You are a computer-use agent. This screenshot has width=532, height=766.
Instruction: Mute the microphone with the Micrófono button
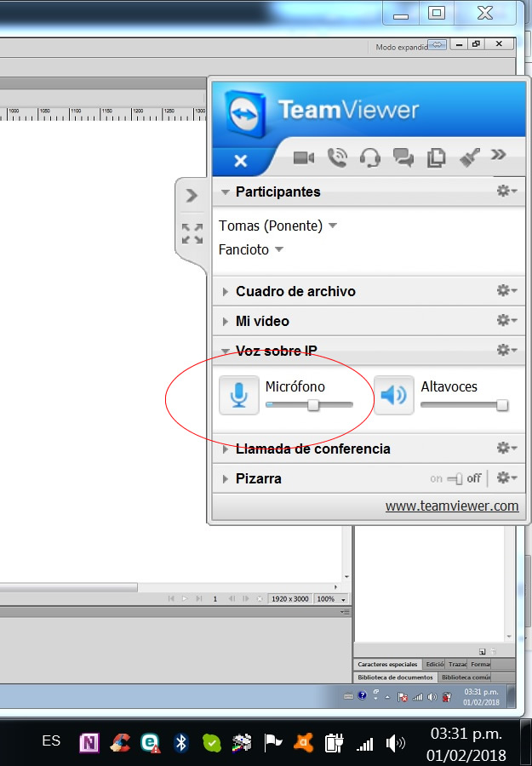click(x=239, y=396)
